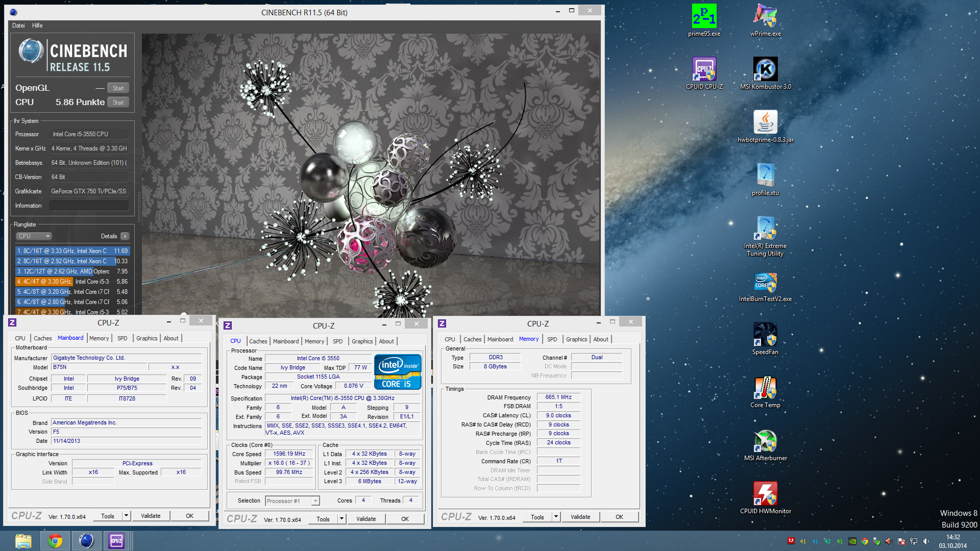The image size is (980, 551).
Task: Click the Adobe tray icon
Action: click(791, 541)
